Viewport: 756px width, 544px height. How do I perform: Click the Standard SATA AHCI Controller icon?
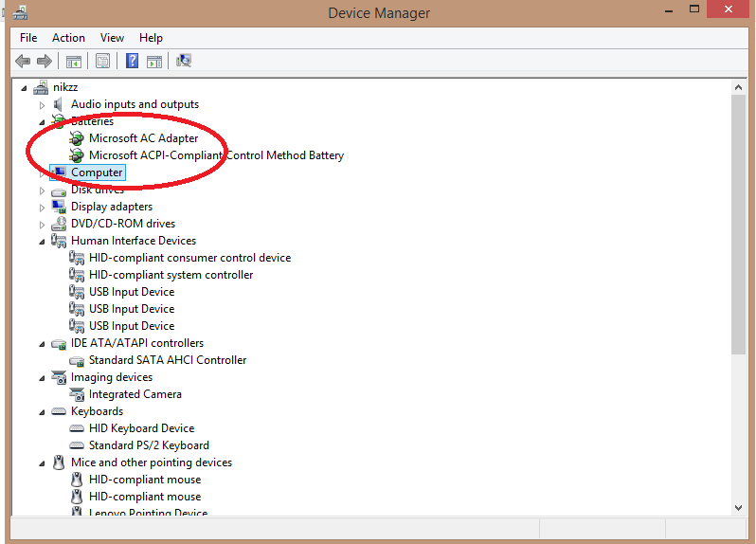[77, 361]
